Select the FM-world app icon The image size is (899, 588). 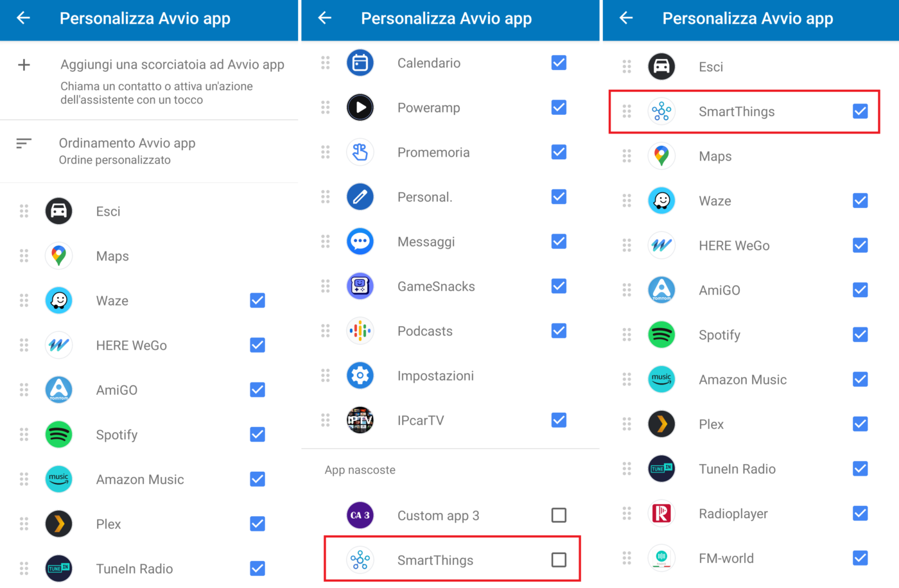661,558
